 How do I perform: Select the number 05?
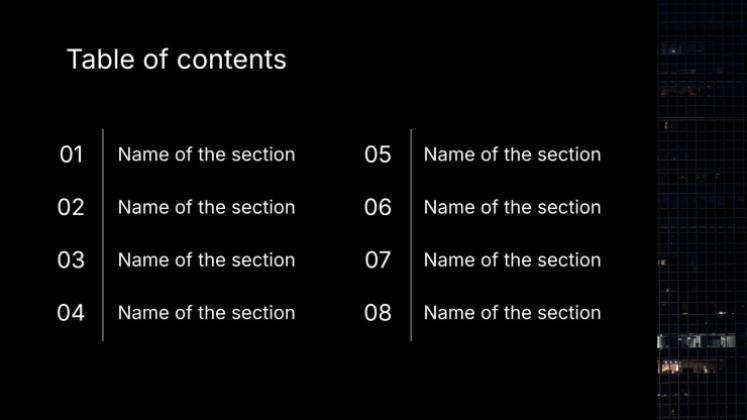(378, 155)
